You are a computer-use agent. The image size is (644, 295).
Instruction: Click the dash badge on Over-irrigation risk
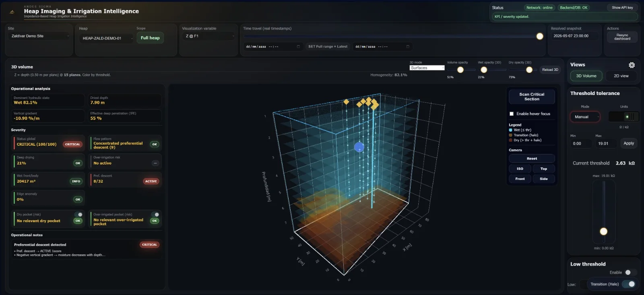click(x=155, y=163)
